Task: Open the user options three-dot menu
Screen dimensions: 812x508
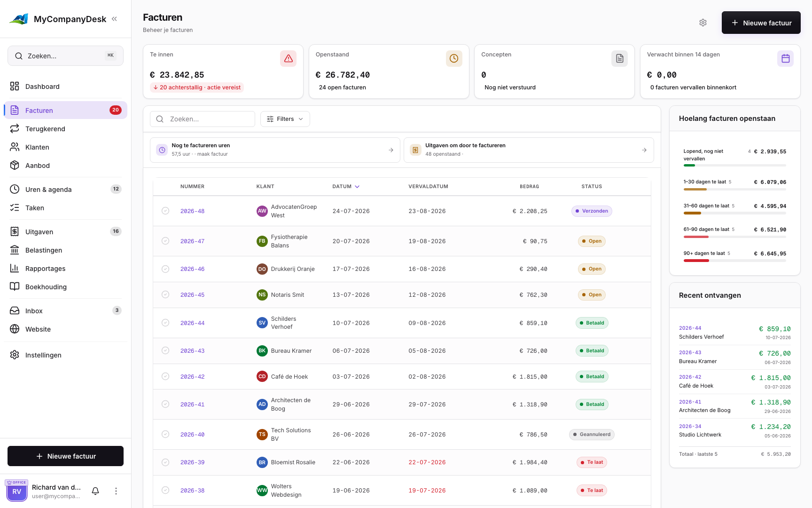Action: coord(116,491)
